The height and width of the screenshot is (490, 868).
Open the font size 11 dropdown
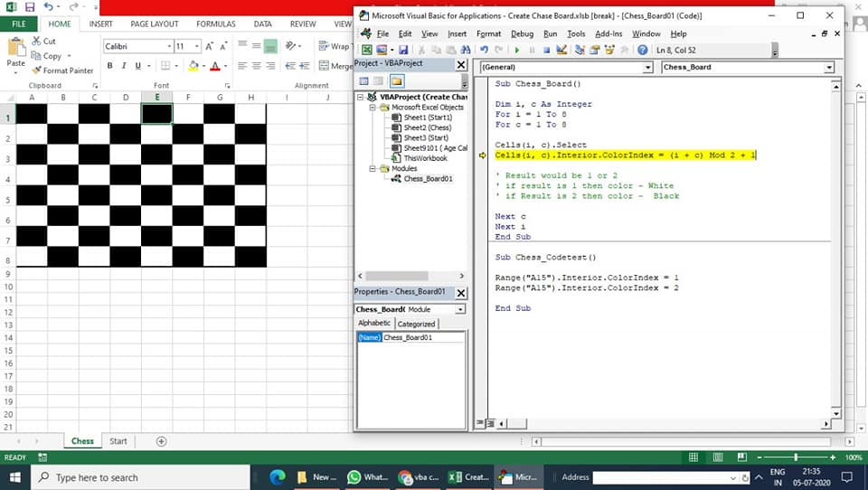coord(197,46)
